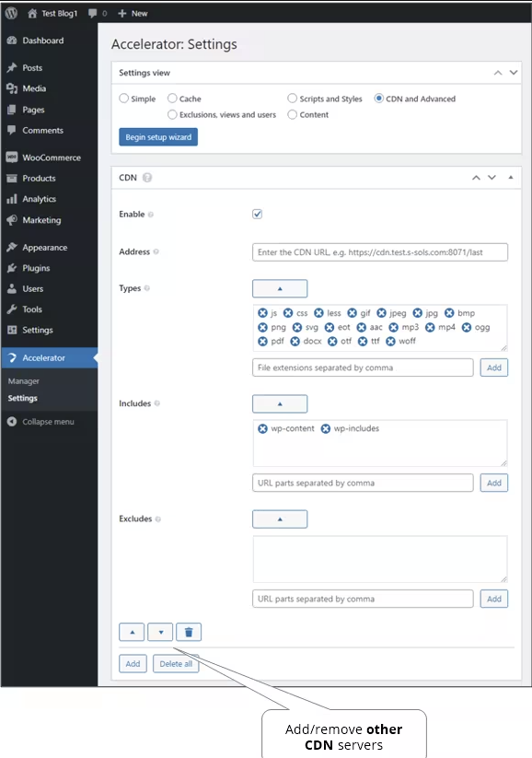Collapse the Includes list toggle

click(x=280, y=403)
